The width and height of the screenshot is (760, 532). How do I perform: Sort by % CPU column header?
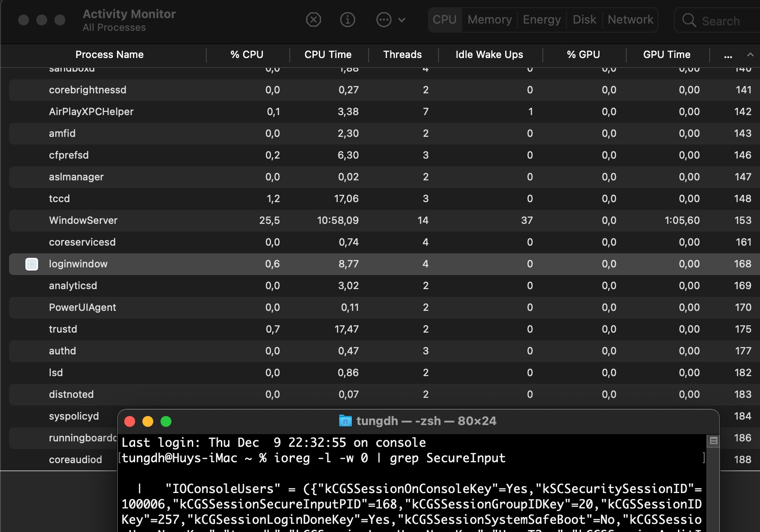click(247, 55)
